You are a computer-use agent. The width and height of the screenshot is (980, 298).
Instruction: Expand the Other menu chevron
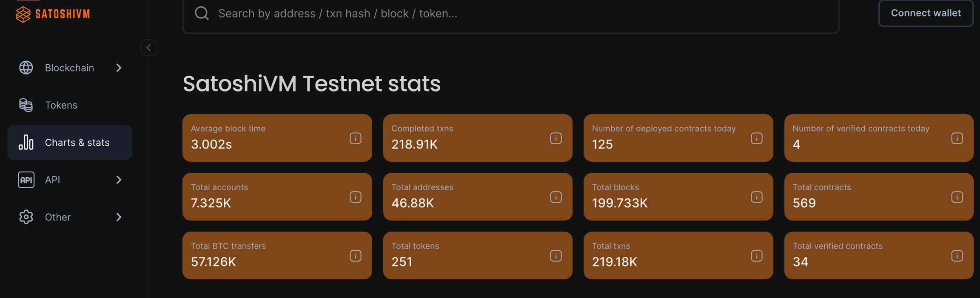119,217
